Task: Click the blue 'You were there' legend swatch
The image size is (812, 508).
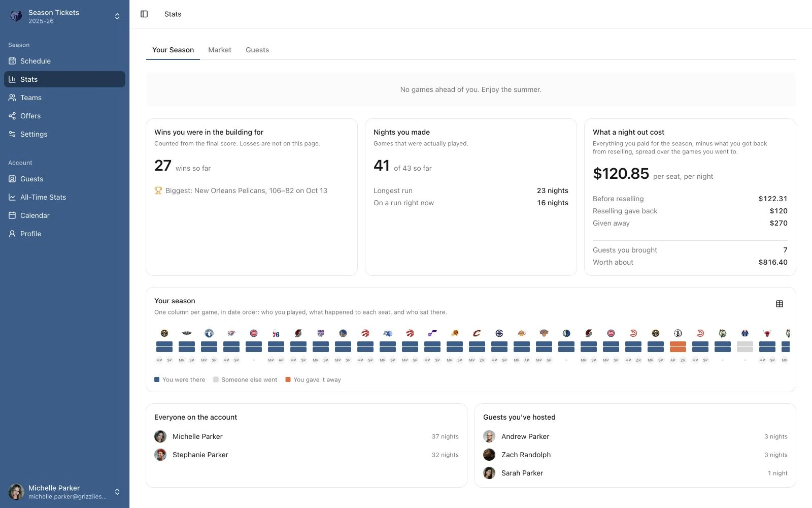Action: click(157, 379)
